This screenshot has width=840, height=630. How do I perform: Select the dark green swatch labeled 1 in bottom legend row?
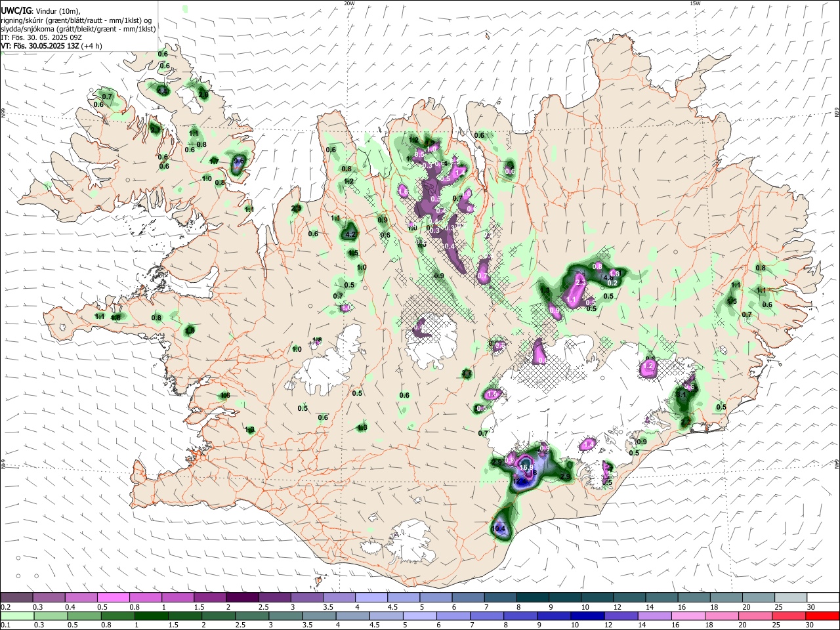(x=150, y=616)
